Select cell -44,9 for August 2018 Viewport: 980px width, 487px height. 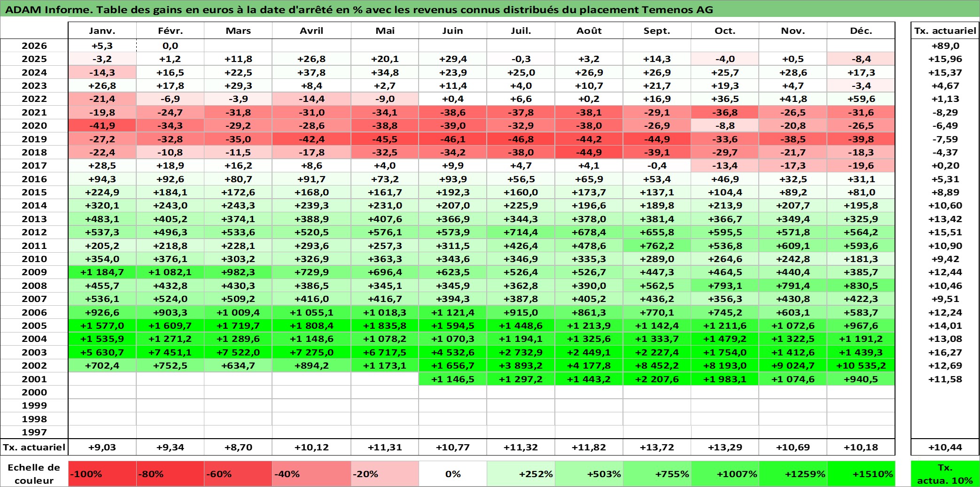tap(589, 152)
